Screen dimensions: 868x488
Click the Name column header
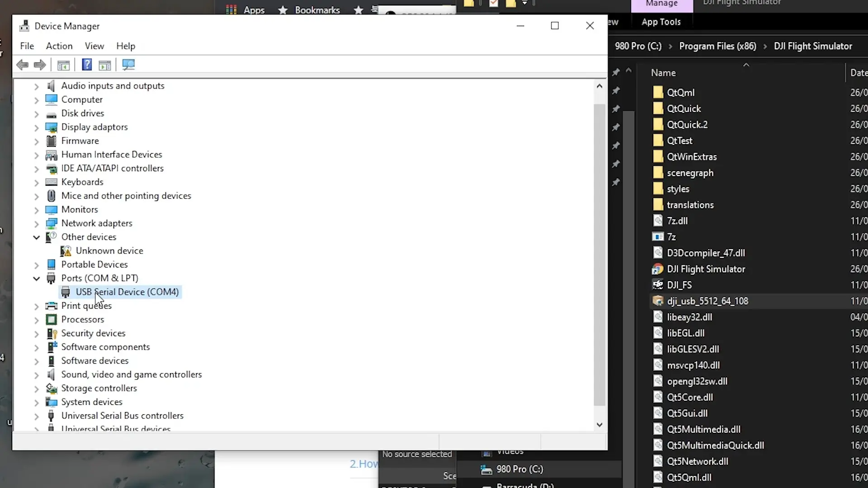[x=663, y=73]
